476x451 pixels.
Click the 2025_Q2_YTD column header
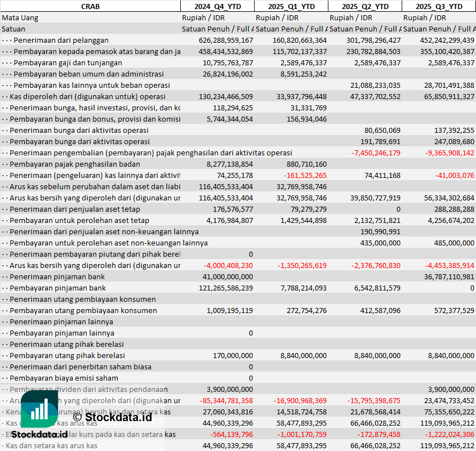365,6
